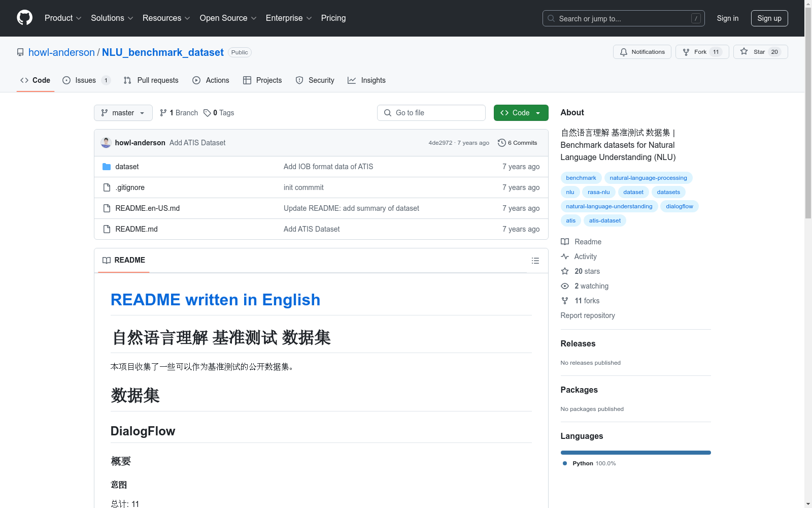Open the master branch dropdown
812x508 pixels.
[x=123, y=113]
